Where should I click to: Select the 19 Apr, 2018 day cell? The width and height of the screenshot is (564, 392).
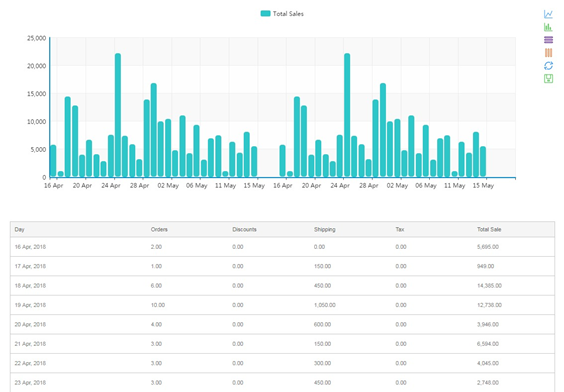click(x=30, y=305)
